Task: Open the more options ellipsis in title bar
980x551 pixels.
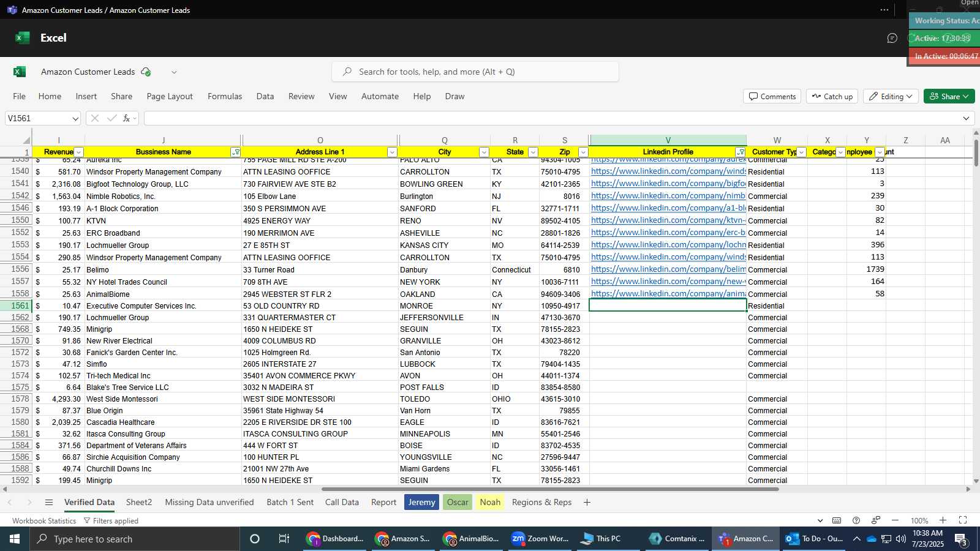Action: [x=884, y=10]
